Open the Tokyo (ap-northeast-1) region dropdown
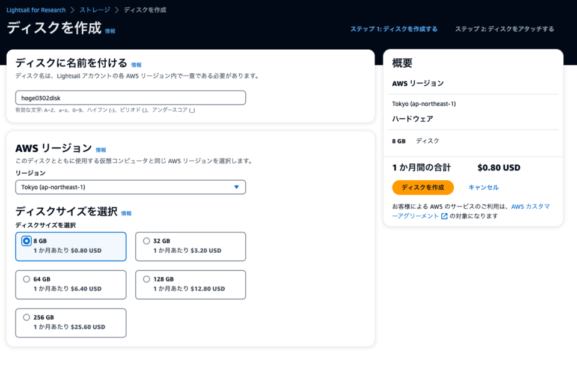 click(130, 187)
